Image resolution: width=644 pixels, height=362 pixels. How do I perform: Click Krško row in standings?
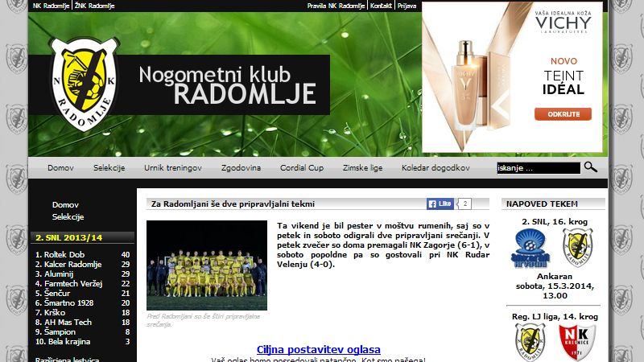click(82, 312)
